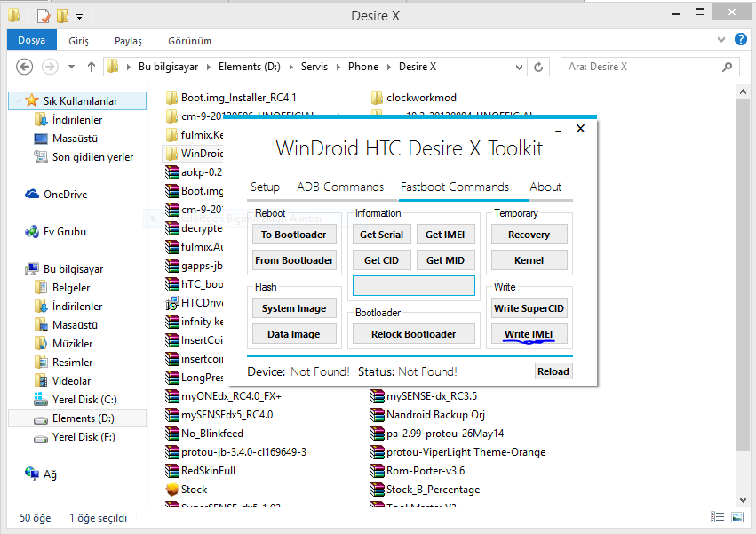Minimize the WinDroid Toolkit window

point(559,130)
